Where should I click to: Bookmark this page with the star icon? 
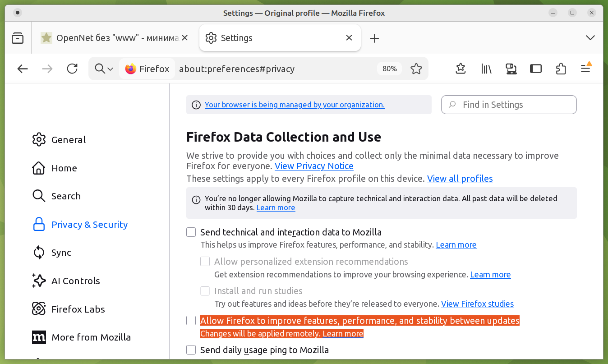click(416, 69)
